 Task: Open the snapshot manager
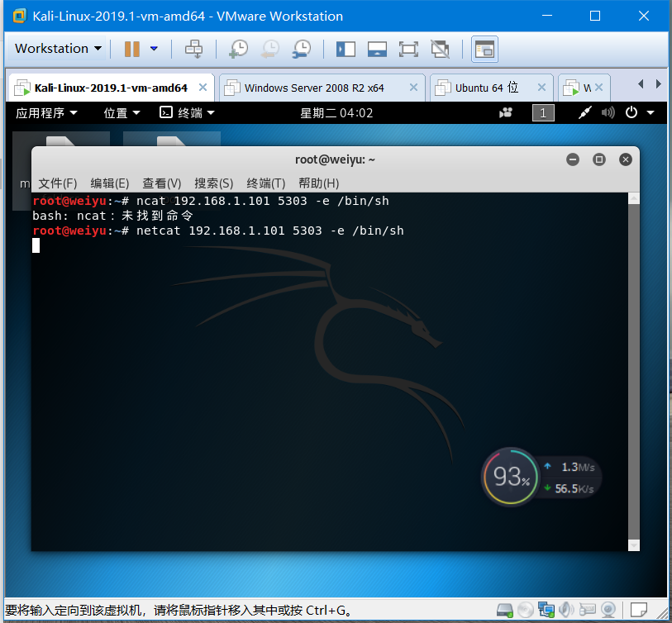pos(302,49)
